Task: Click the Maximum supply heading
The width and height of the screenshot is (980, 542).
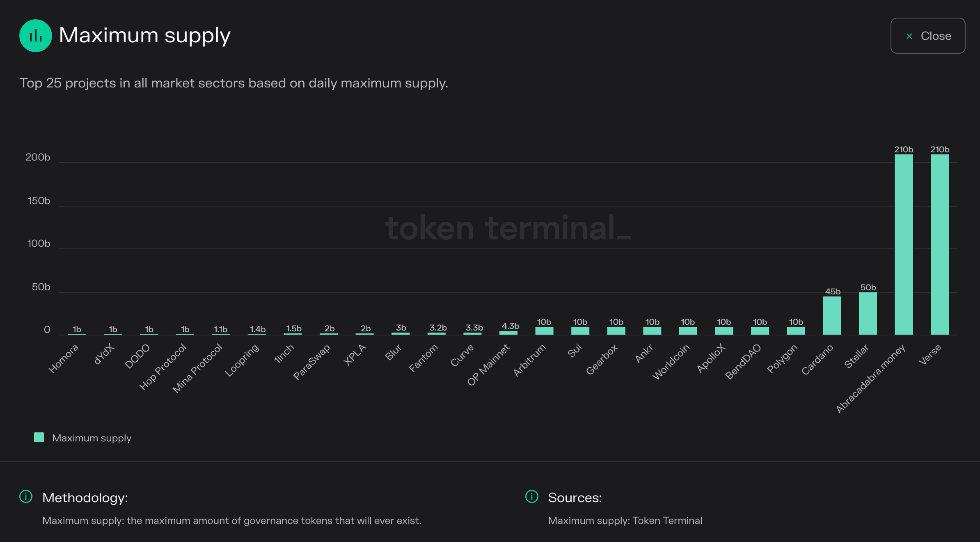Action: pyautogui.click(x=144, y=35)
